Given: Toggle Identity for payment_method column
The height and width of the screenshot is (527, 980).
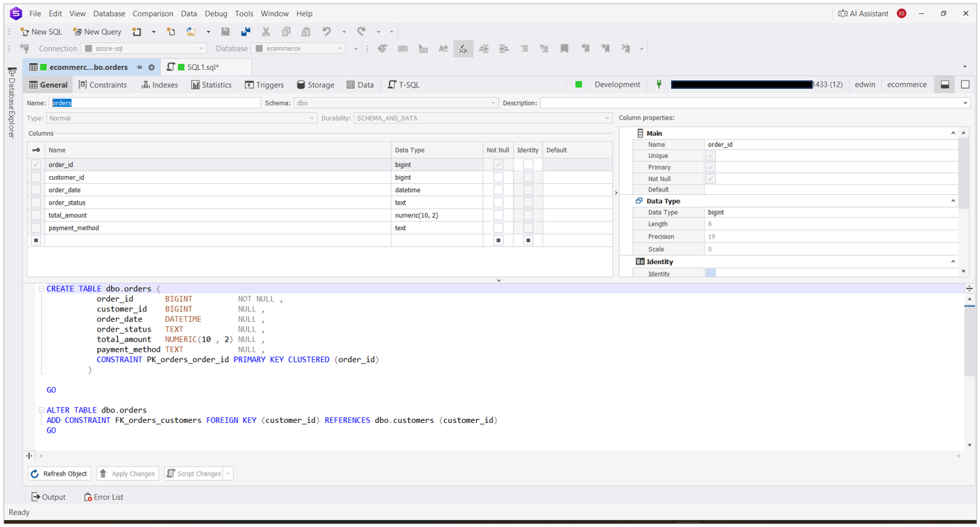Looking at the screenshot, I should coord(528,227).
